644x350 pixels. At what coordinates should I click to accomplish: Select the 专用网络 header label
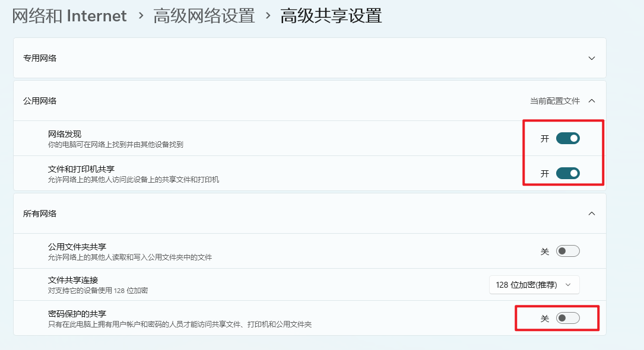pos(40,58)
